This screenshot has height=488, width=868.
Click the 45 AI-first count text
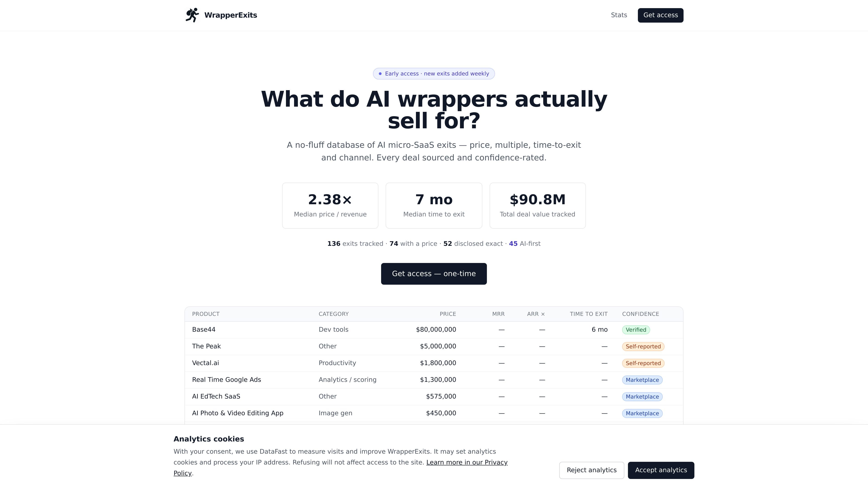(524, 244)
